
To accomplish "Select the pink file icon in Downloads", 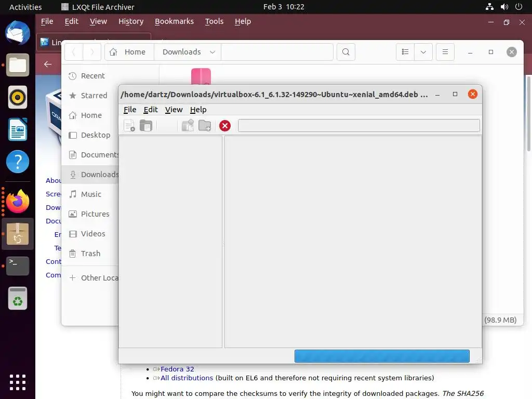I will [x=201, y=76].
